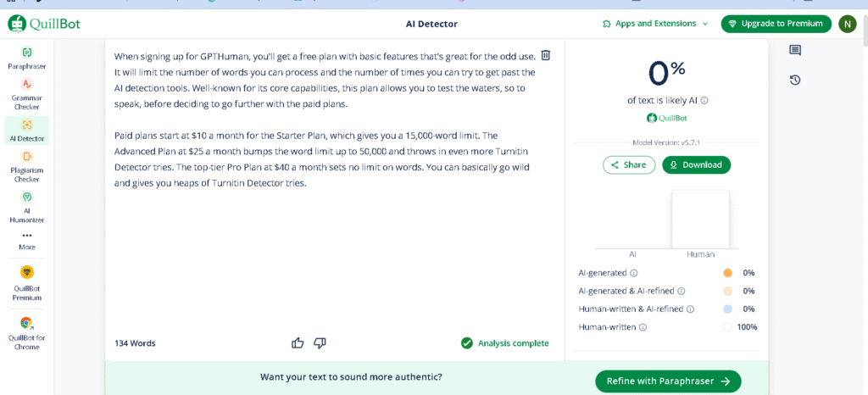Open QuillBot Premium from sidebar
Viewport: 868px width, 395px height.
click(27, 282)
